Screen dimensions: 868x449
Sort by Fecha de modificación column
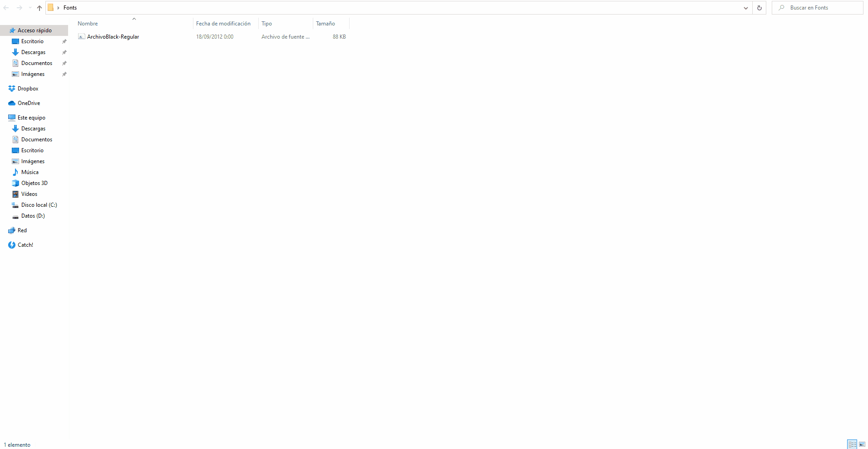223,24
